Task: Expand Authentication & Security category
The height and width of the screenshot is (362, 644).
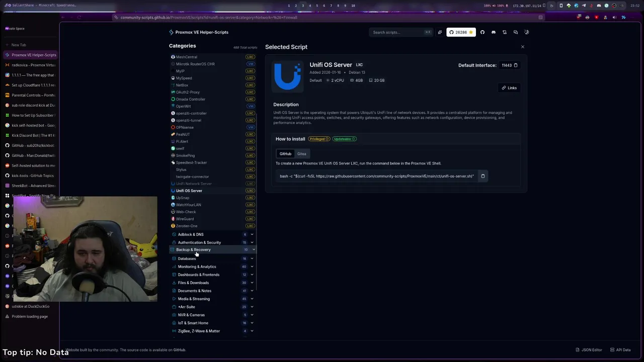Action: [213, 242]
